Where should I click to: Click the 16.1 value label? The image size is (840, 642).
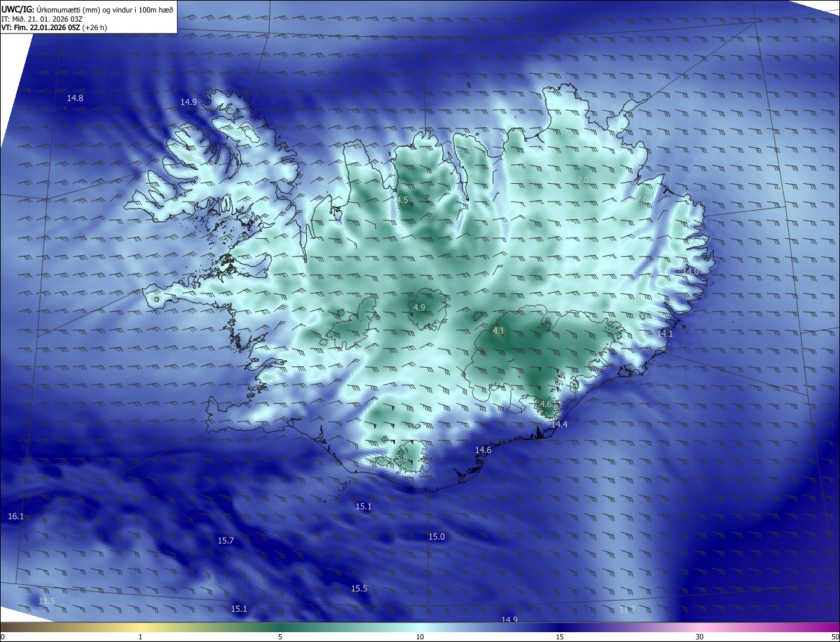point(16,517)
